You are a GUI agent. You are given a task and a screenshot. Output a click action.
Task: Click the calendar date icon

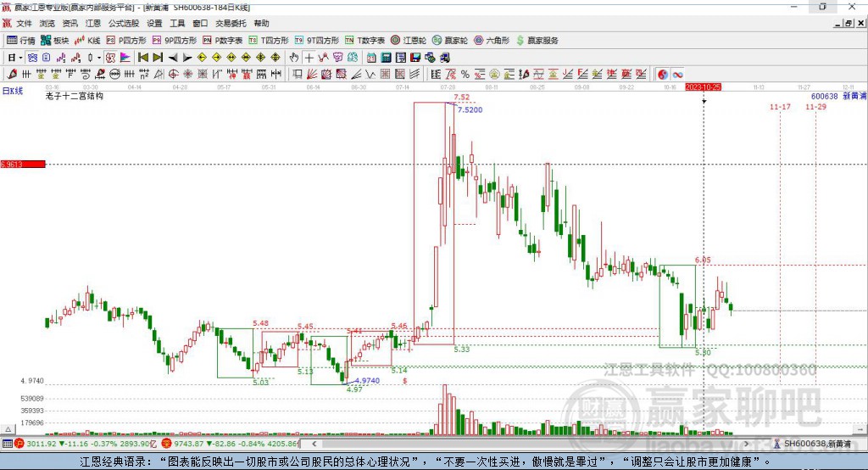pos(371,58)
